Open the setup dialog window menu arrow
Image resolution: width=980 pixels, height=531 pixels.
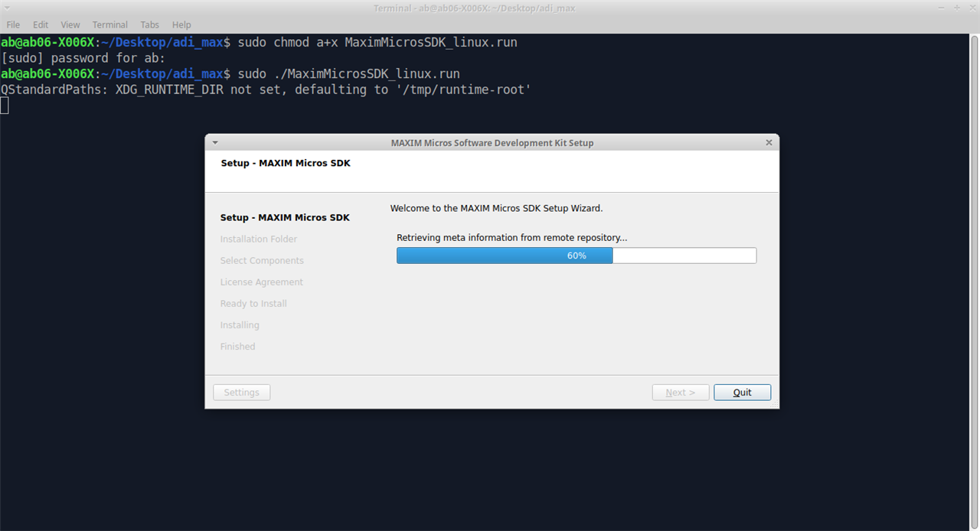click(215, 142)
